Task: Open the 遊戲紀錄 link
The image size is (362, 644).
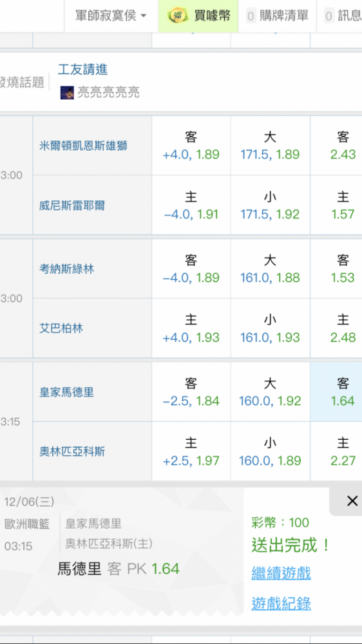Action: 281,604
